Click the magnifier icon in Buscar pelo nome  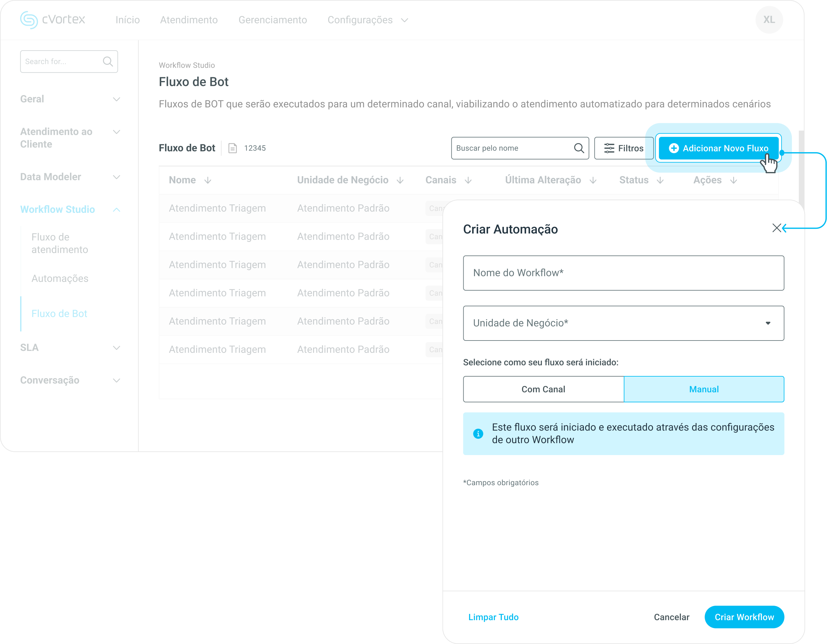(579, 148)
